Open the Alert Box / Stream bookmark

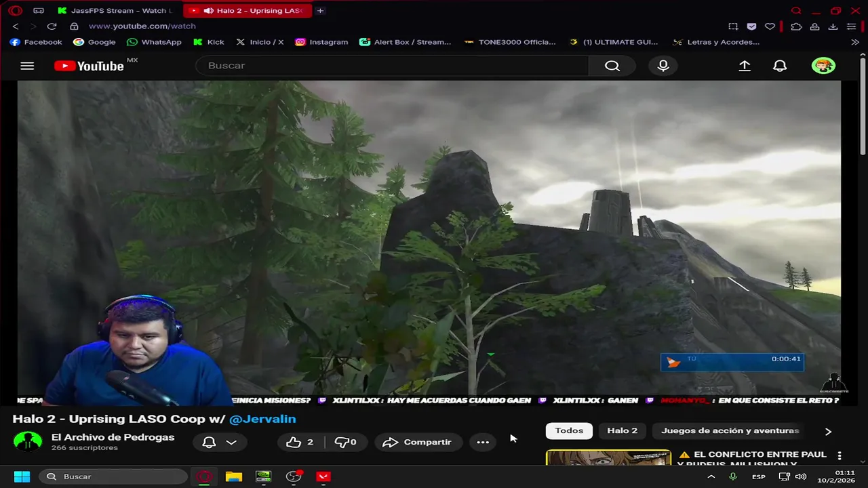coord(405,42)
